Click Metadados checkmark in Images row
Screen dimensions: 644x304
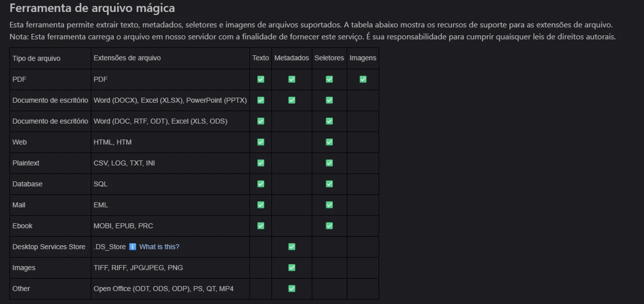292,268
